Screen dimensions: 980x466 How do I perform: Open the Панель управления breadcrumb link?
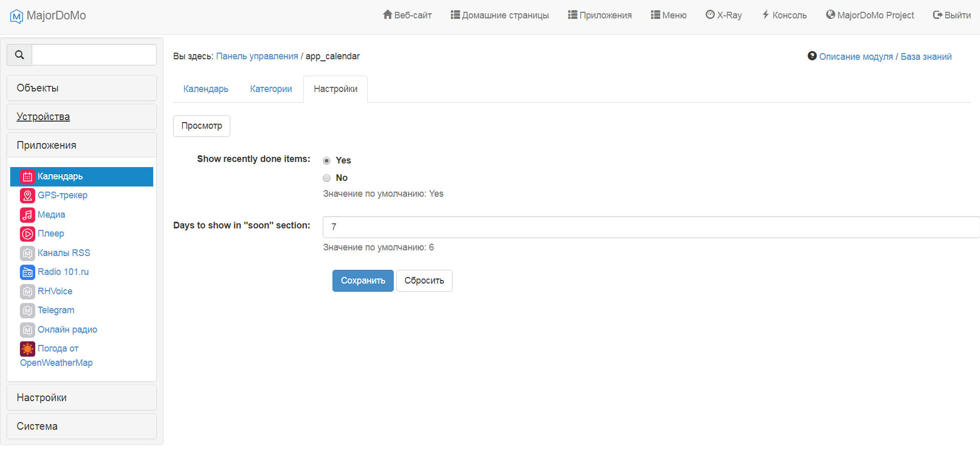click(x=257, y=56)
